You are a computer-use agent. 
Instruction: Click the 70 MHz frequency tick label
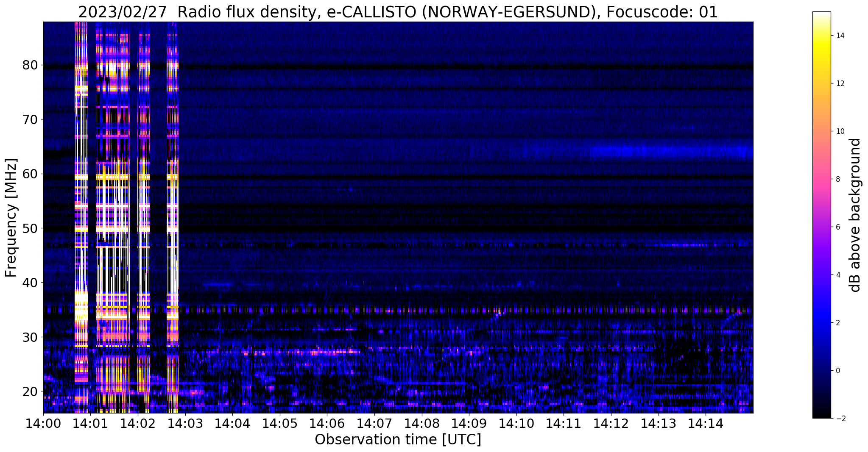point(30,119)
